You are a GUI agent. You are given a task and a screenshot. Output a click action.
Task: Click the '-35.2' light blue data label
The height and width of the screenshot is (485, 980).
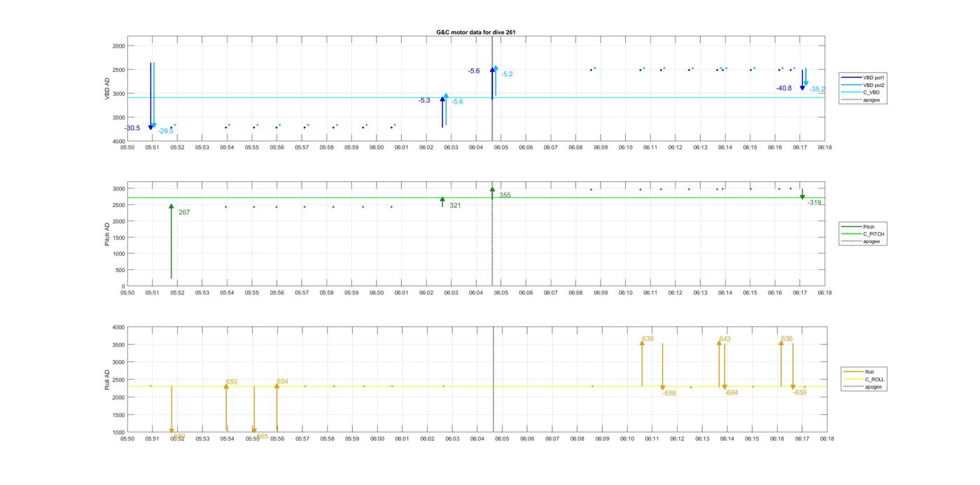818,90
